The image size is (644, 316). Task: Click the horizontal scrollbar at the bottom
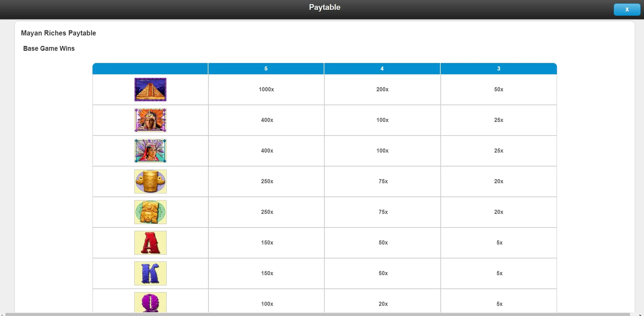pyautogui.click(x=318, y=314)
